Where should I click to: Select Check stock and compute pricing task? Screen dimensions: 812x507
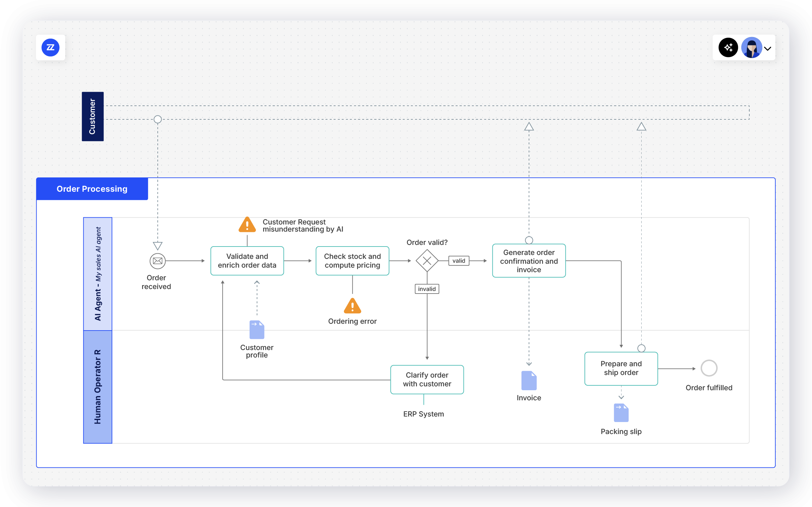(352, 261)
